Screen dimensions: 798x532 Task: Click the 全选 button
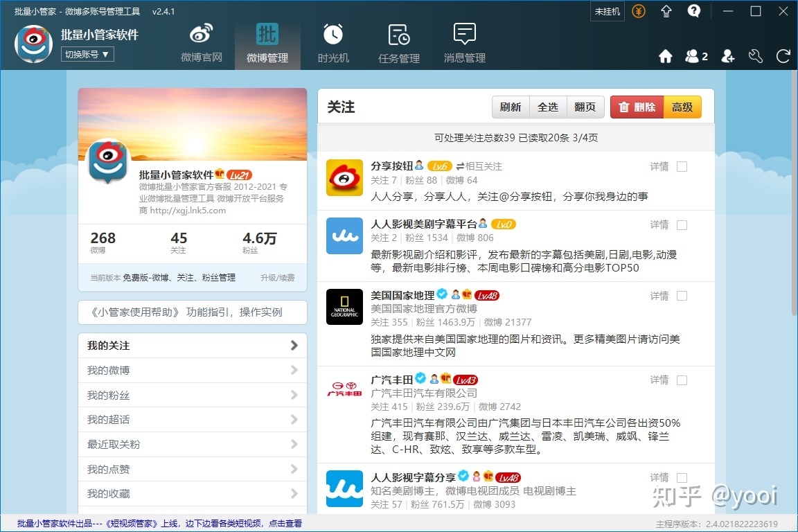pos(548,107)
